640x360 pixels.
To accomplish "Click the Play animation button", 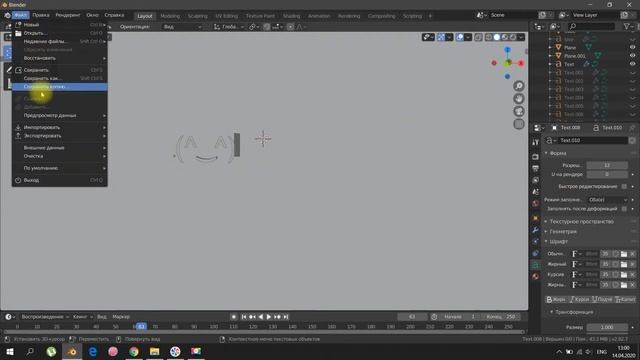I will [269, 317].
